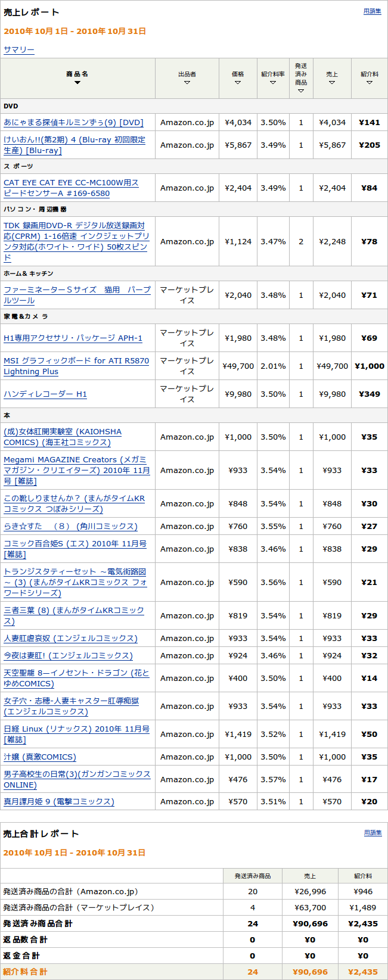
Task: Sort by 紹介料率 column arrow
Action: point(273,83)
